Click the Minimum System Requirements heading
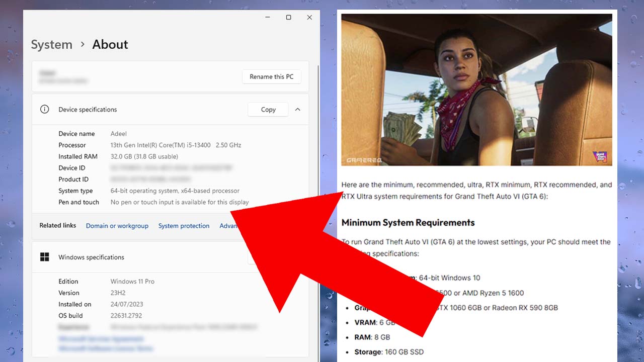The width and height of the screenshot is (644, 362). [x=408, y=222]
